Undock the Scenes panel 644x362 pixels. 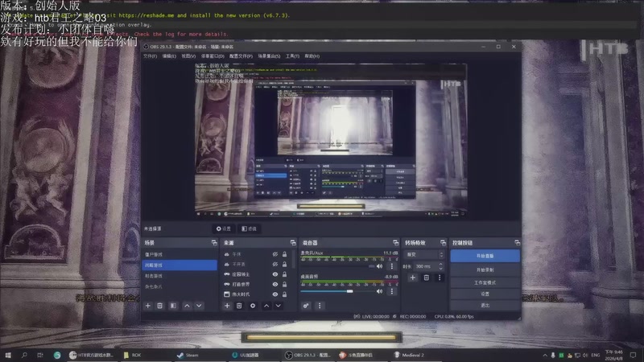coord(214,243)
